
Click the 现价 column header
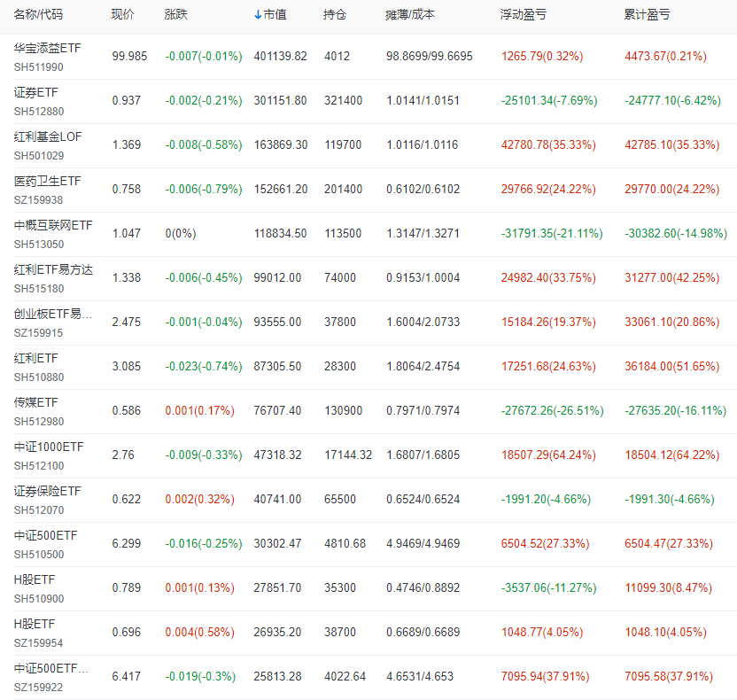[x=122, y=14]
